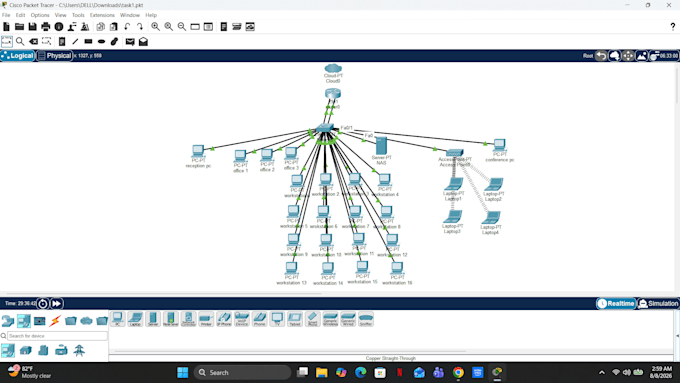Click the Search for device field
This screenshot has height=383, width=680.
pyautogui.click(x=57, y=336)
